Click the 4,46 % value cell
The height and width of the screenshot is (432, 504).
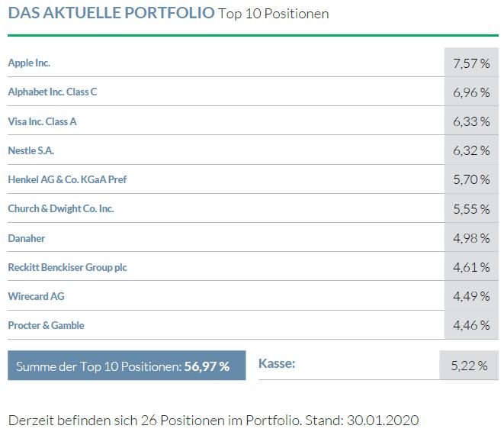tap(470, 325)
